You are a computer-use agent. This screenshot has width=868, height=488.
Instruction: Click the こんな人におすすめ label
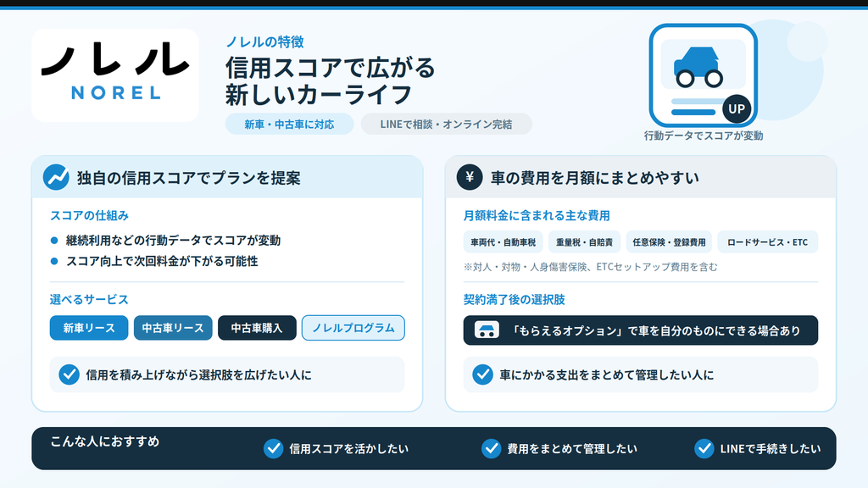coord(104,441)
